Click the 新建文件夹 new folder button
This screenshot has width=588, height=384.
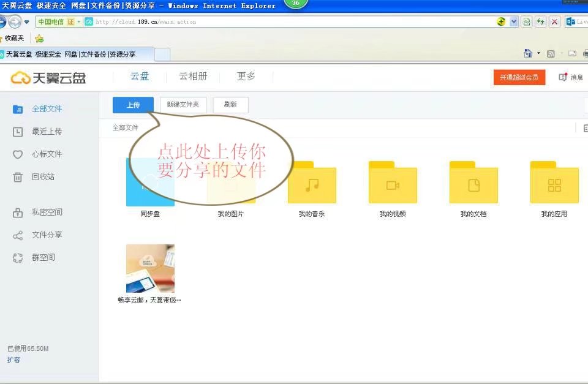point(183,105)
